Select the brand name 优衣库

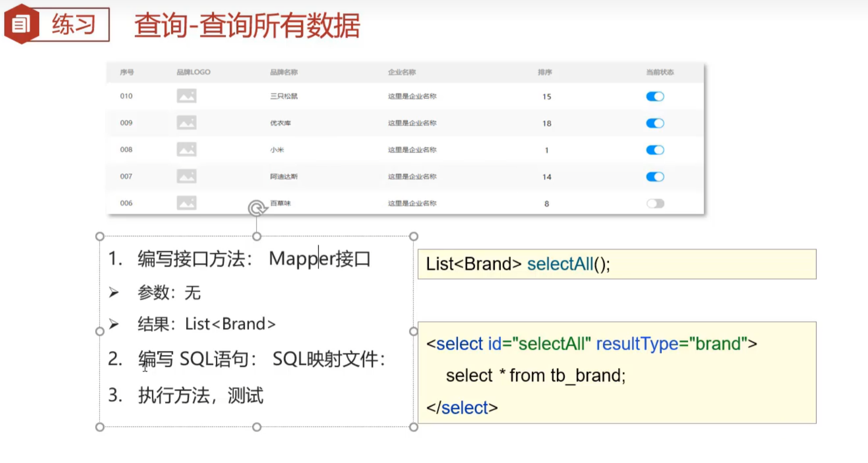tap(280, 123)
